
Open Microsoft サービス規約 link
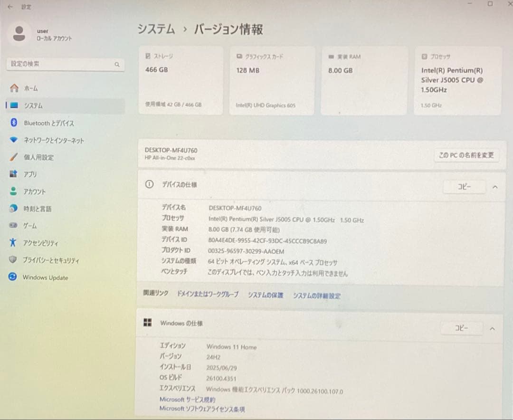point(187,399)
